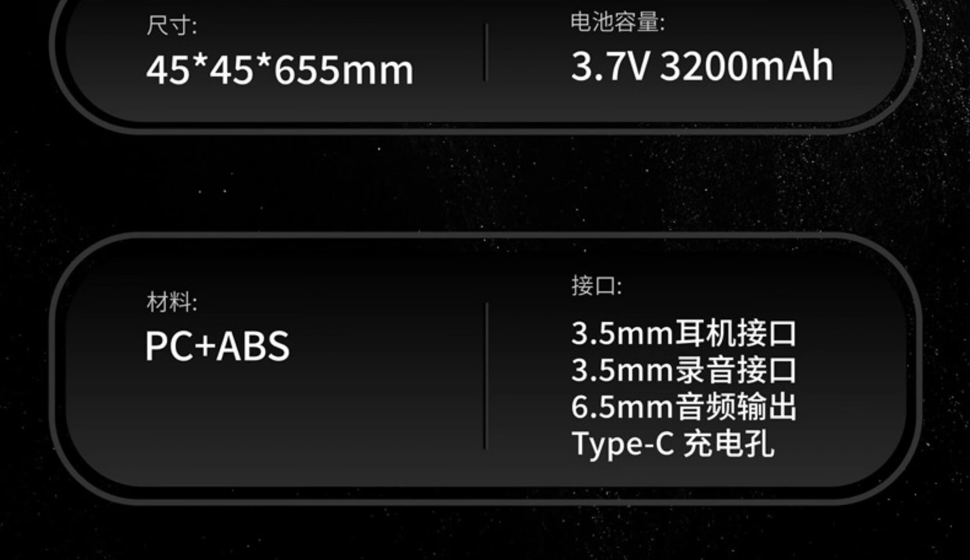Click the 655mm part of the dimensions

(x=343, y=70)
